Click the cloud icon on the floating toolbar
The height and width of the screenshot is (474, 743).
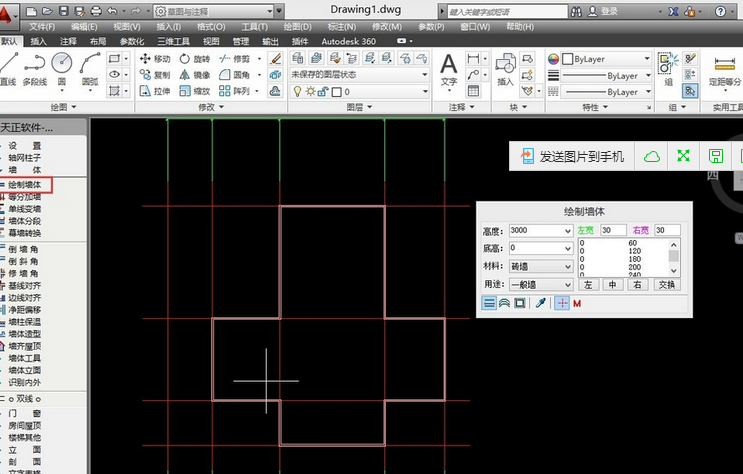(x=652, y=156)
